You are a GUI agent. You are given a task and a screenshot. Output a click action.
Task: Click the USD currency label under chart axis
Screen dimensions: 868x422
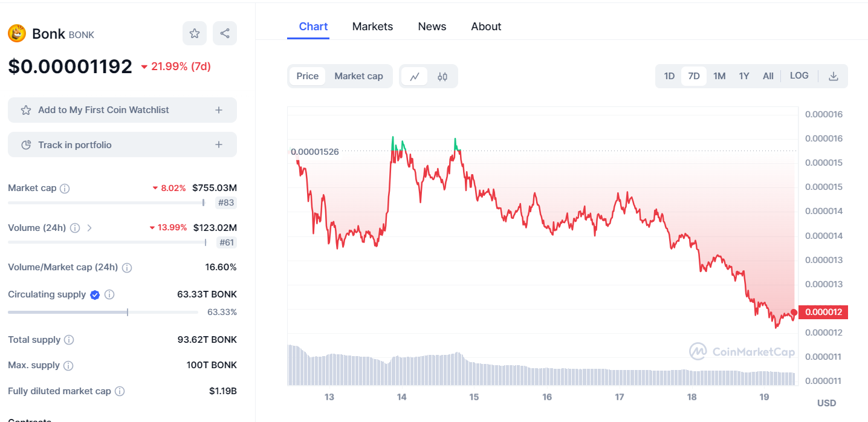pos(826,403)
